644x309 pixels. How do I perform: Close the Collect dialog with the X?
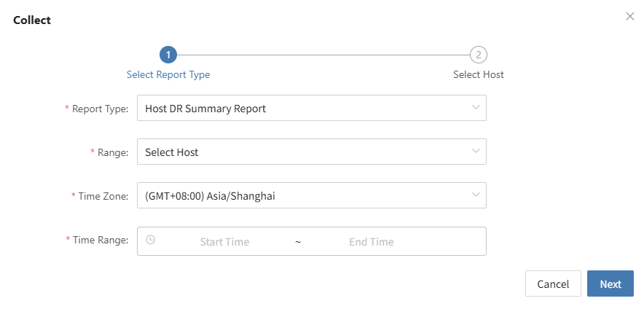pyautogui.click(x=629, y=17)
